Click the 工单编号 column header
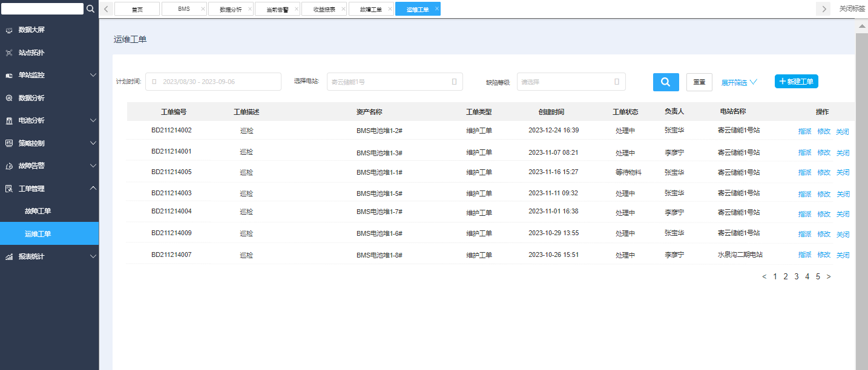The height and width of the screenshot is (370, 868). pyautogui.click(x=174, y=112)
